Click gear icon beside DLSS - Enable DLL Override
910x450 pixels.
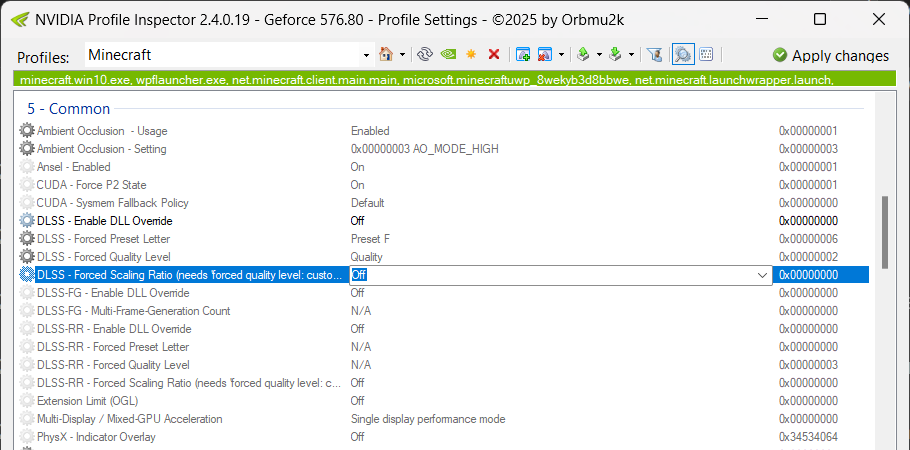[27, 221]
